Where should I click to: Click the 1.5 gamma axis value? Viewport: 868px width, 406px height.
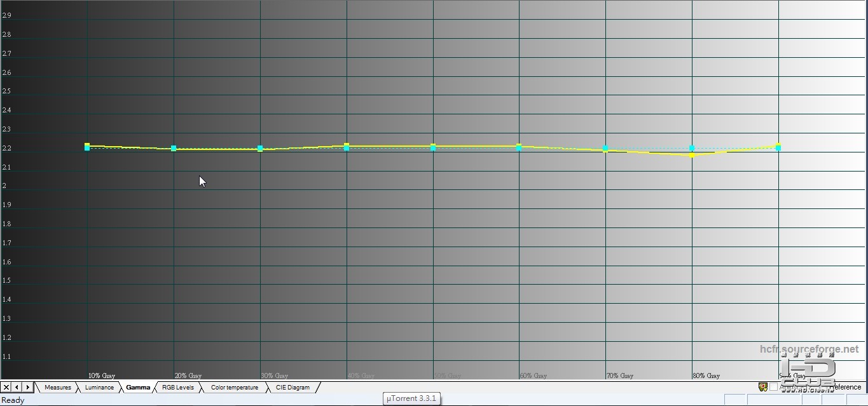pos(7,280)
